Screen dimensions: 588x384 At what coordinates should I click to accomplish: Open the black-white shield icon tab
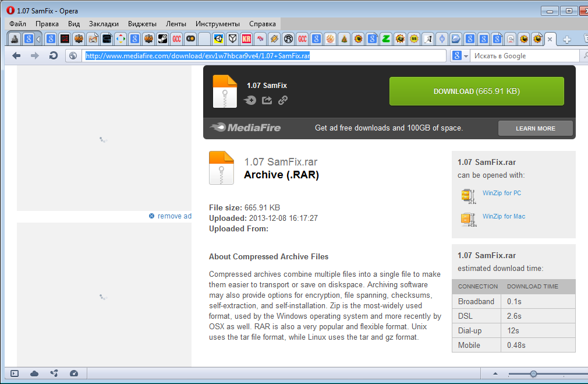point(232,38)
